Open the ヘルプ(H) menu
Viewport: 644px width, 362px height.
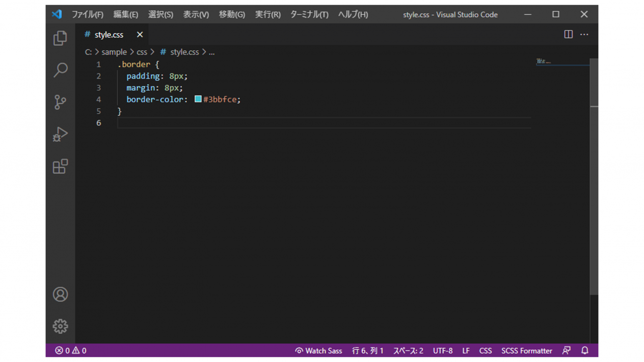(x=353, y=15)
